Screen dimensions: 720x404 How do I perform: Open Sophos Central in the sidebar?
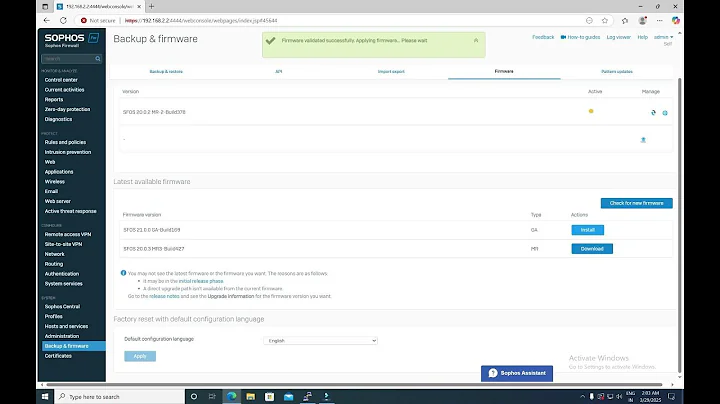[62, 306]
